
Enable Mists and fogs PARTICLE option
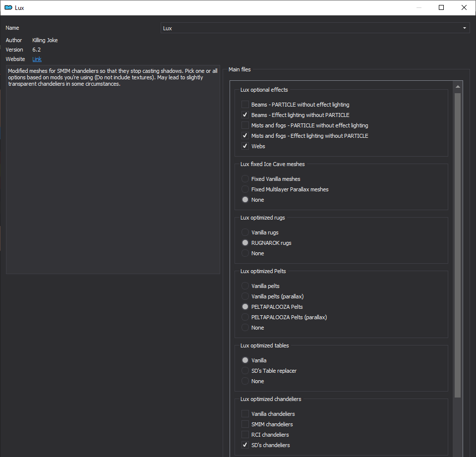tap(245, 125)
